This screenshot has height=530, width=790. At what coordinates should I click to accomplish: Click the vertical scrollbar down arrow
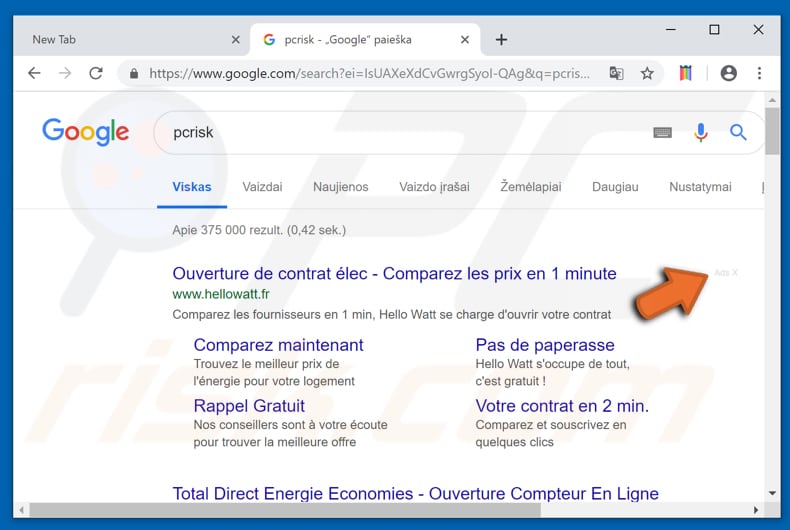[772, 493]
